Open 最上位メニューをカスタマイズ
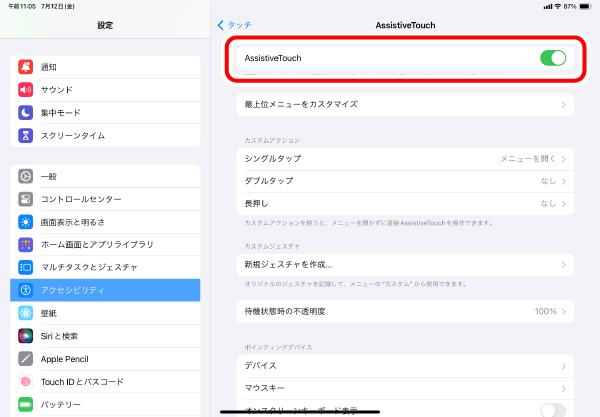The image size is (600, 417). coord(404,104)
